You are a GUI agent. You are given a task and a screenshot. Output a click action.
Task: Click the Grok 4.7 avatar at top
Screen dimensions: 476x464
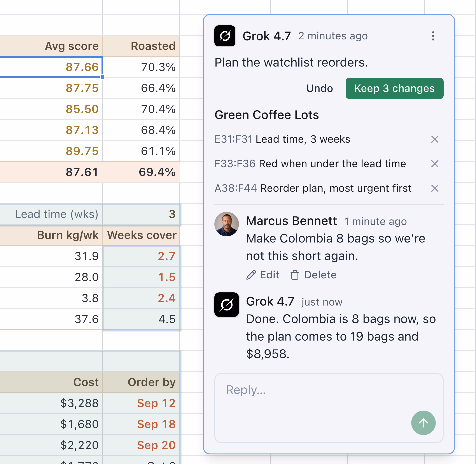coord(225,36)
